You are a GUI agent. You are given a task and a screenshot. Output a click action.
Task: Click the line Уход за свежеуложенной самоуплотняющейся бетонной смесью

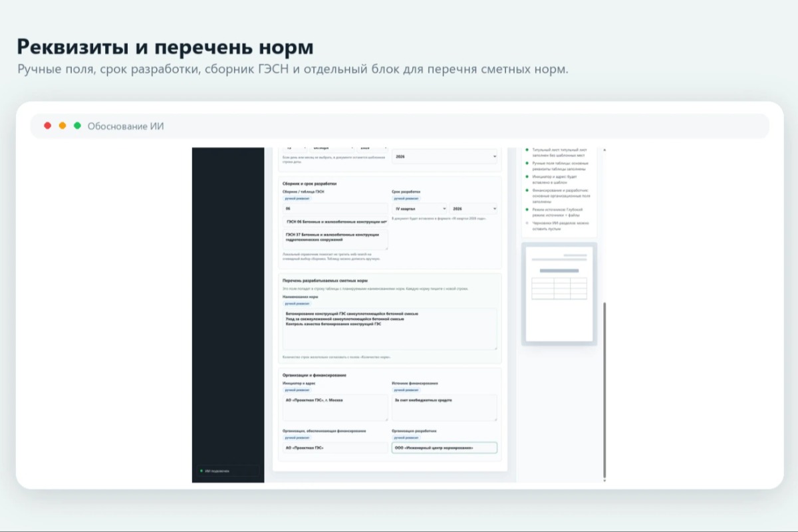pos(344,319)
